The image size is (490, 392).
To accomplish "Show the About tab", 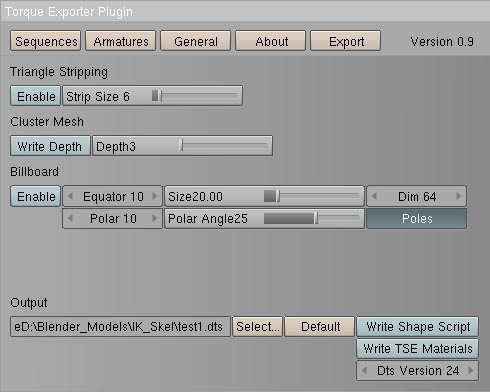I will click(271, 41).
